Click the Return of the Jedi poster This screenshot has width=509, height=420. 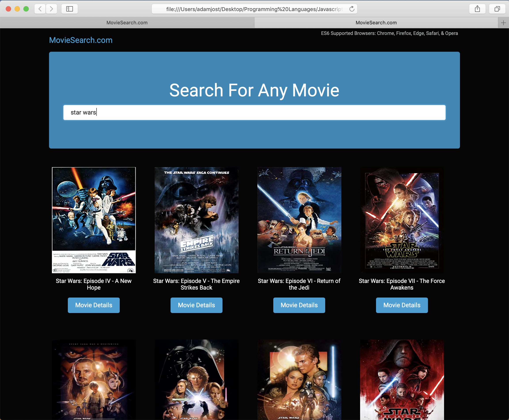[x=299, y=220]
